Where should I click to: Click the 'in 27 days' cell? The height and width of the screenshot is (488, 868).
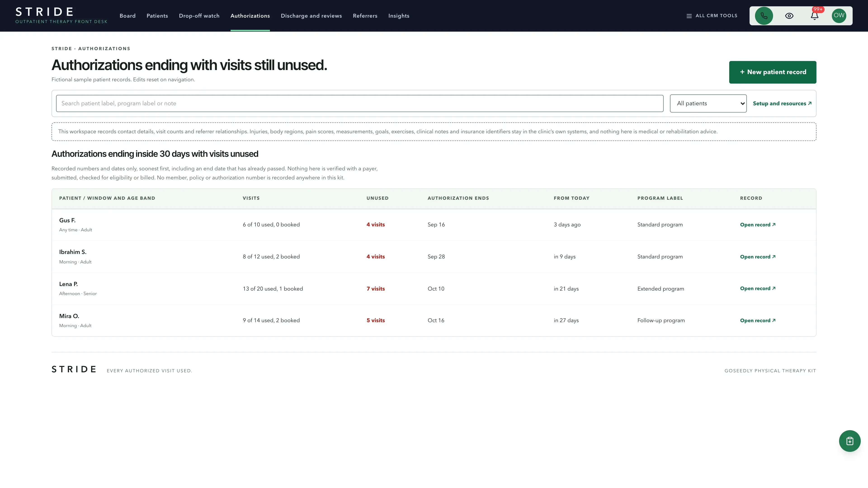[566, 320]
